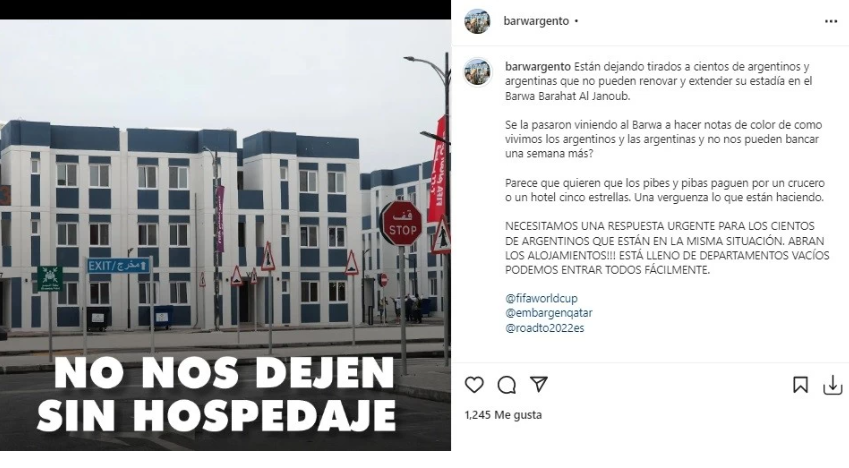Visit the @roadto2022es mention
The width and height of the screenshot is (849, 468).
click(545, 328)
